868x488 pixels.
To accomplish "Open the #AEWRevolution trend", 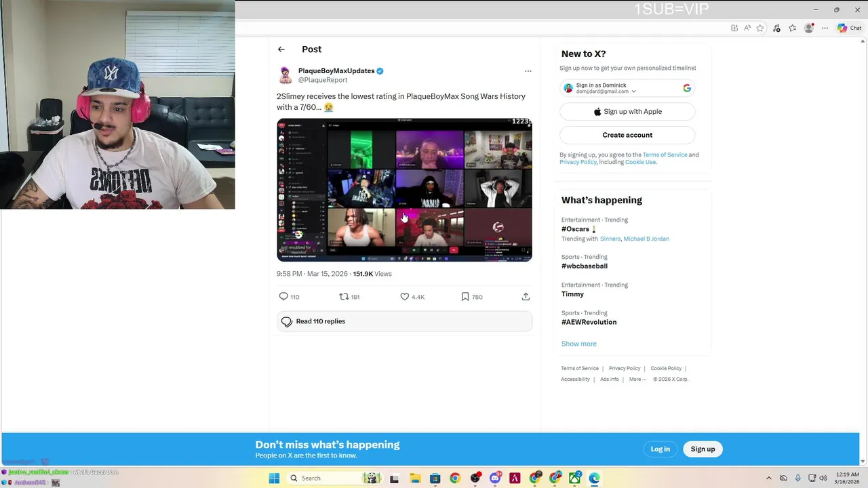I will 589,322.
